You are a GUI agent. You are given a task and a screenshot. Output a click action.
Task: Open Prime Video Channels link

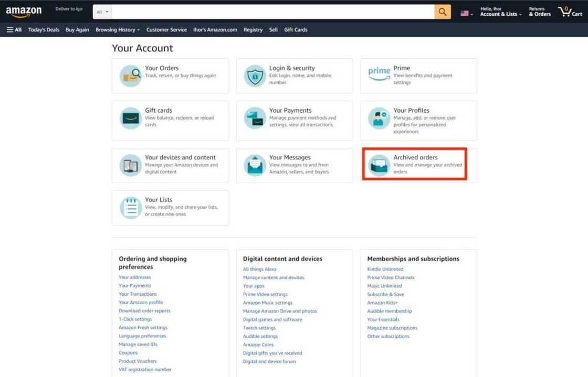[391, 278]
